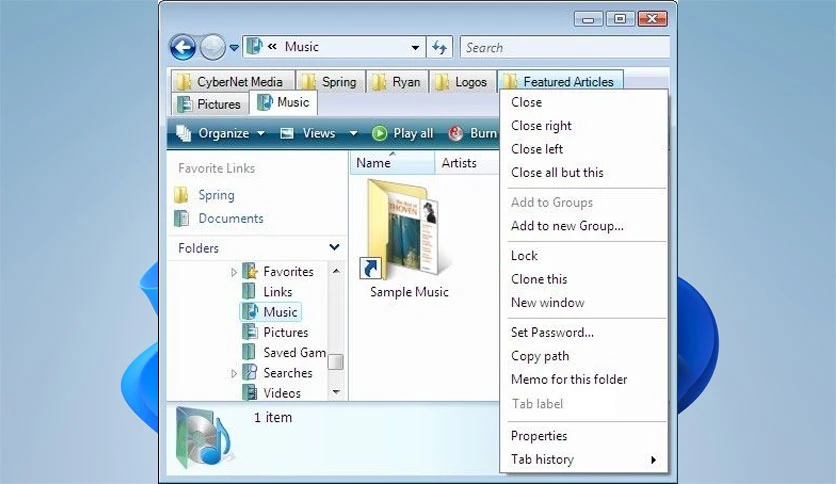Select Music in the folder tree
This screenshot has width=836, height=484.
click(x=280, y=312)
